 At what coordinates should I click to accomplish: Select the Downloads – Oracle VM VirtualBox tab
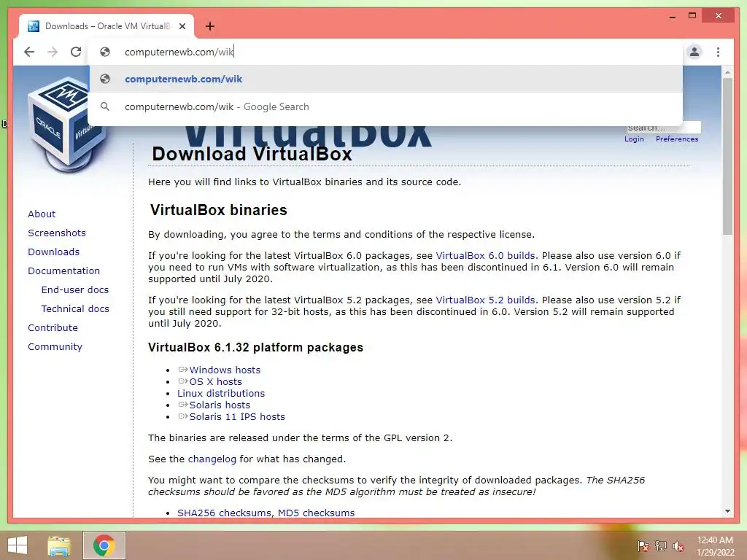pyautogui.click(x=107, y=26)
